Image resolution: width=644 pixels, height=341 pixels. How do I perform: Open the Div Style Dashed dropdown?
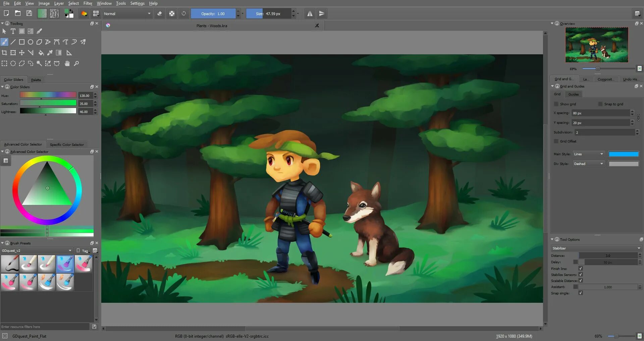point(589,164)
